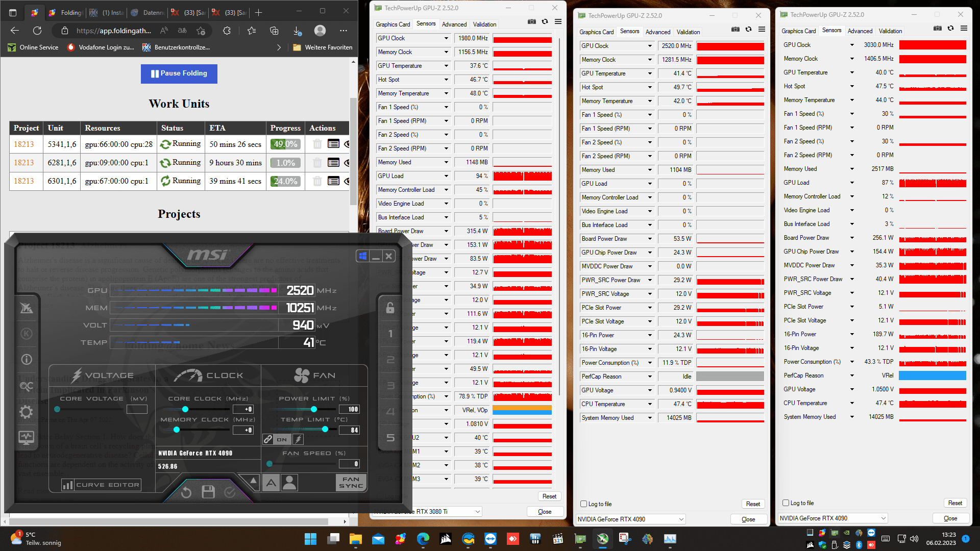
Task: Refresh the Folding@home page
Action: point(37,31)
